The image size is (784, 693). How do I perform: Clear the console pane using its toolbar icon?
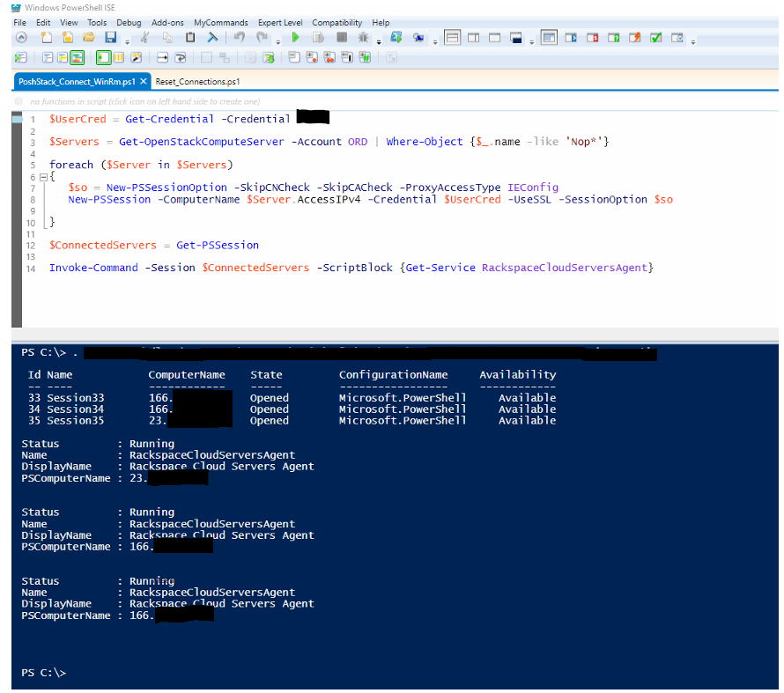click(211, 37)
